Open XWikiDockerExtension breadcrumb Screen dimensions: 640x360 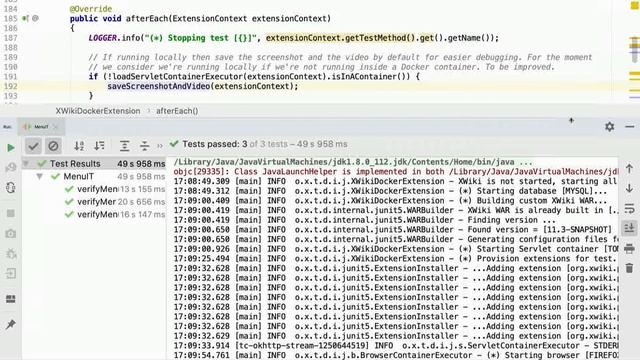coord(98,111)
